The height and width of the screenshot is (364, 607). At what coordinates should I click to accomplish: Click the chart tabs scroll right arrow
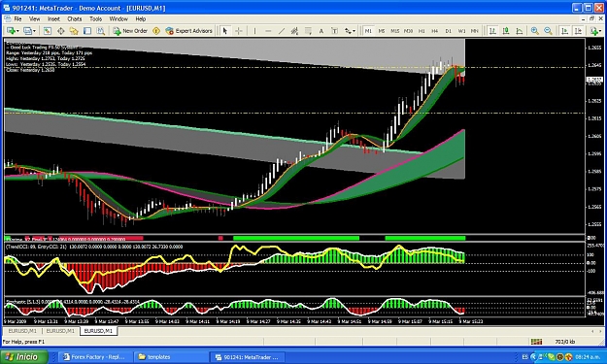pos(600,332)
